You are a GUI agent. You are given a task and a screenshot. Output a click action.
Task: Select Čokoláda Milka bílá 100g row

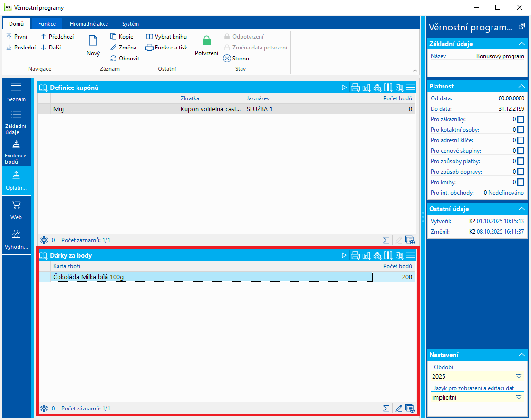[x=226, y=277]
